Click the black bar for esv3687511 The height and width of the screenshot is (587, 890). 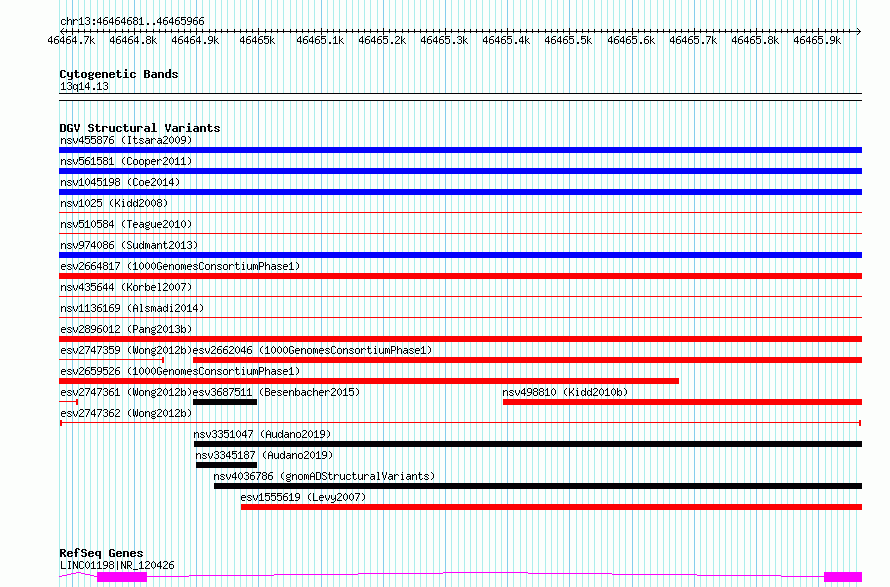coord(225,402)
